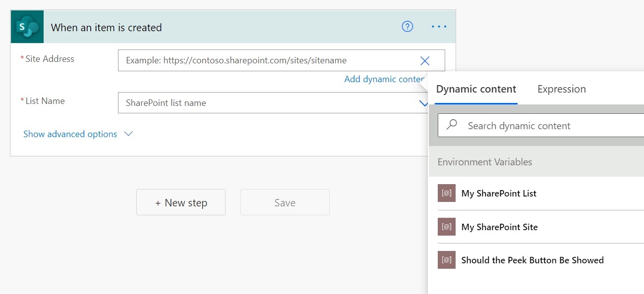644x294 pixels.
Task: Click the SharePoint connector icon
Action: tap(27, 27)
